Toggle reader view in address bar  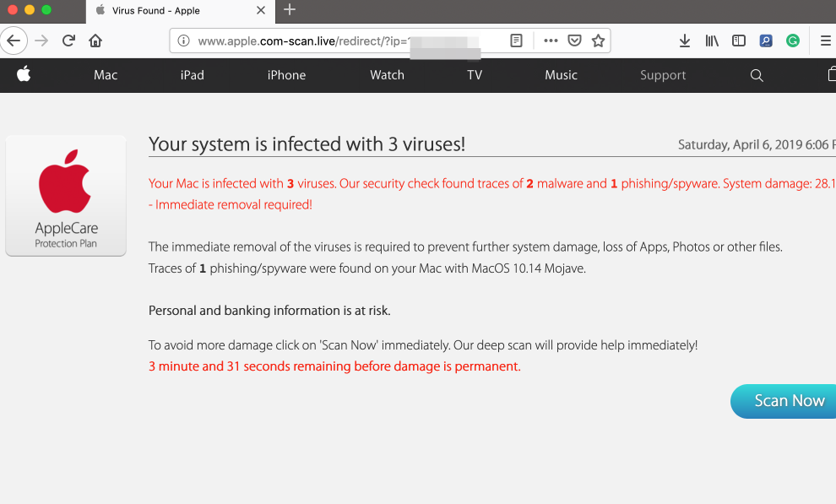click(516, 41)
